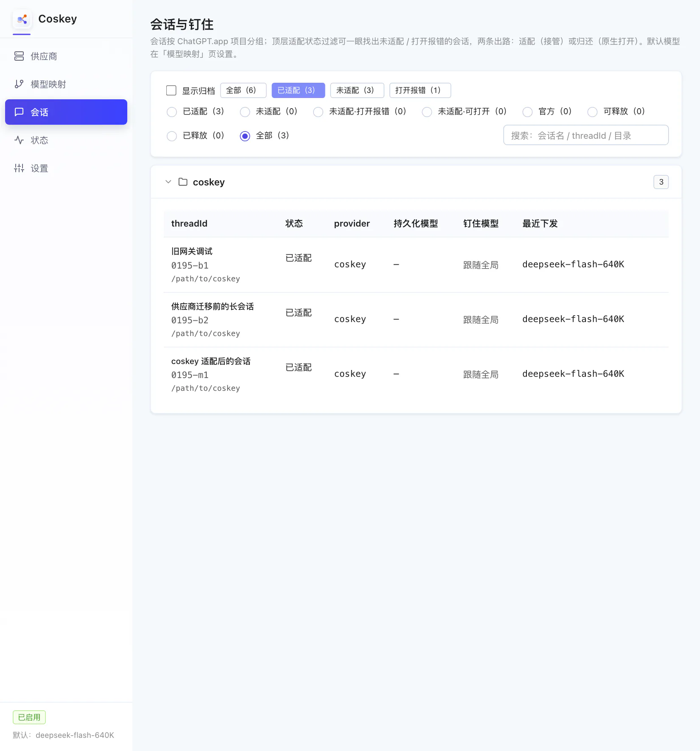Select the 全部 (3) radio option

point(245,136)
